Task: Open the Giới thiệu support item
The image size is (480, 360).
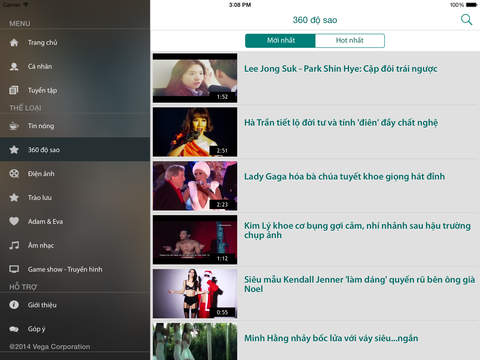Action: point(75,305)
